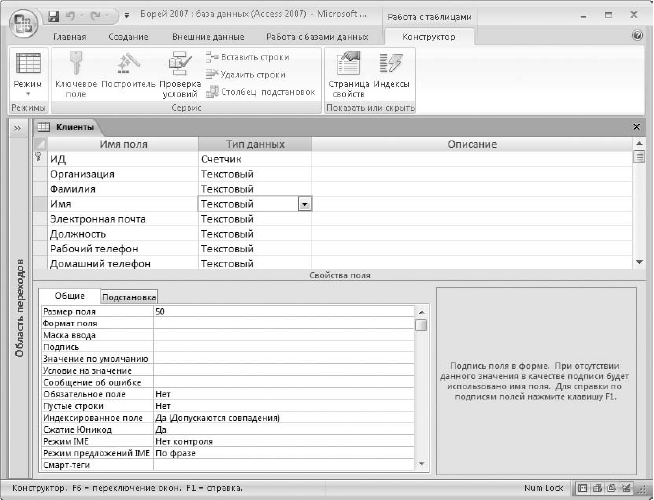Click the Ключевое поле key icon
The width and height of the screenshot is (654, 500).
(76, 63)
